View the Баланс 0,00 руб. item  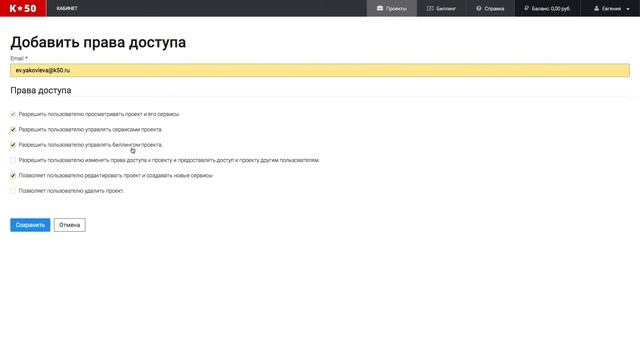click(x=547, y=8)
